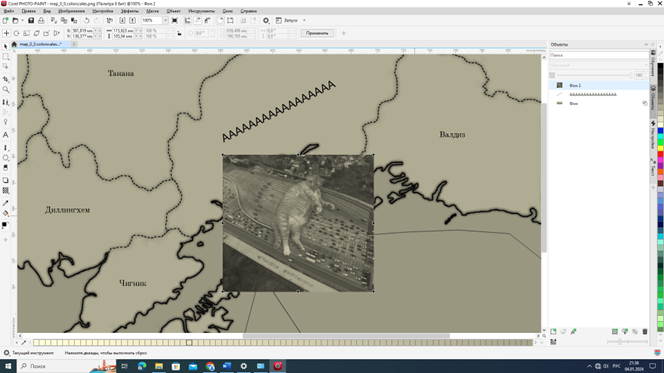Select the Ellipse shape tool
664x373 pixels.
(6, 157)
